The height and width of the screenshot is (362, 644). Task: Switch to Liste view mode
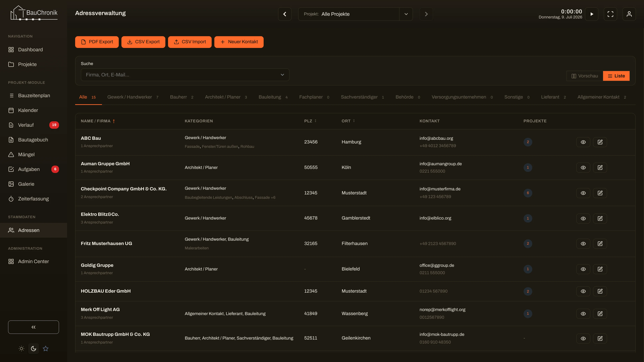pyautogui.click(x=616, y=76)
